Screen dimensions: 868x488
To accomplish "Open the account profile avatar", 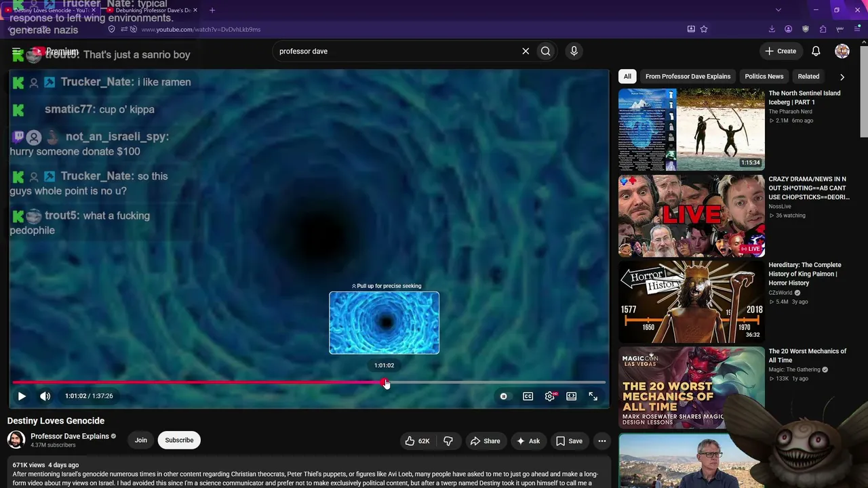I will [842, 52].
